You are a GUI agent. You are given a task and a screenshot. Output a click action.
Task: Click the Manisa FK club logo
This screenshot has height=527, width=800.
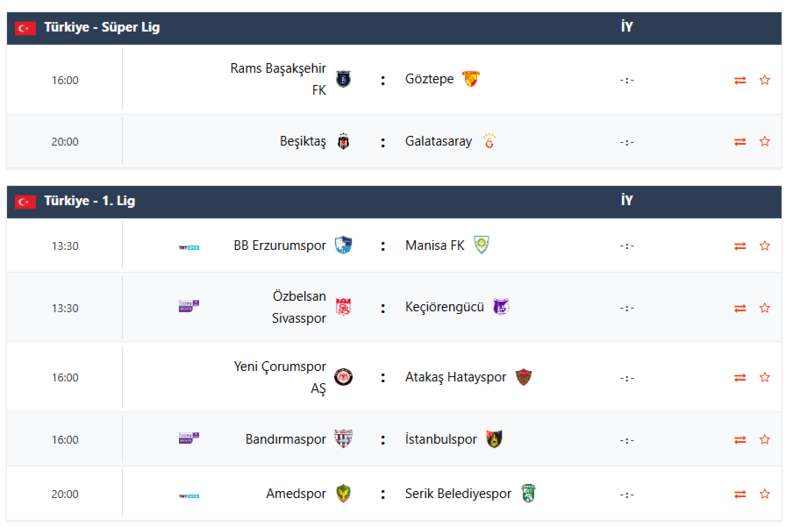pos(482,245)
